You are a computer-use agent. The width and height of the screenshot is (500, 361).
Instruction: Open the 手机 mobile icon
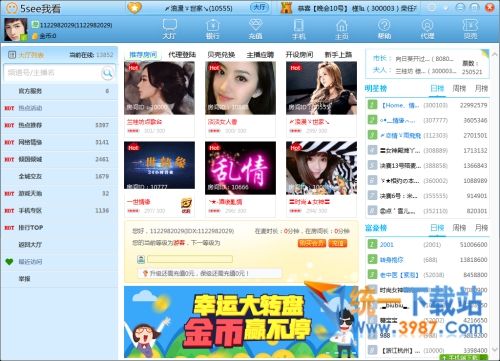[x=298, y=29]
